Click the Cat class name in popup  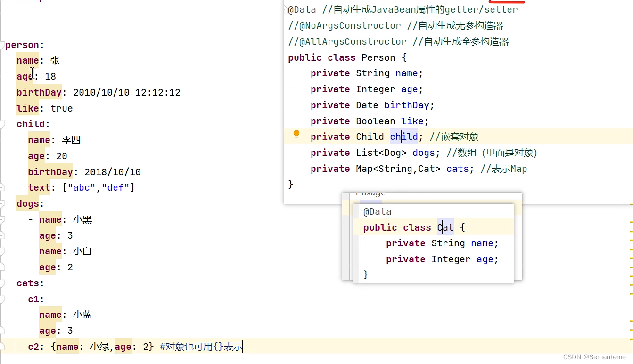445,227
